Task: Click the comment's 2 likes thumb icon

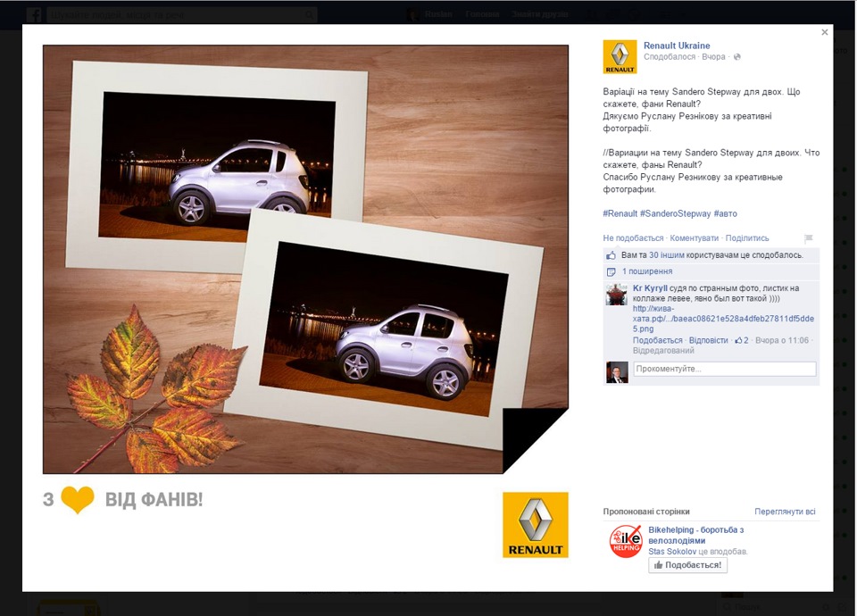Action: (x=742, y=340)
